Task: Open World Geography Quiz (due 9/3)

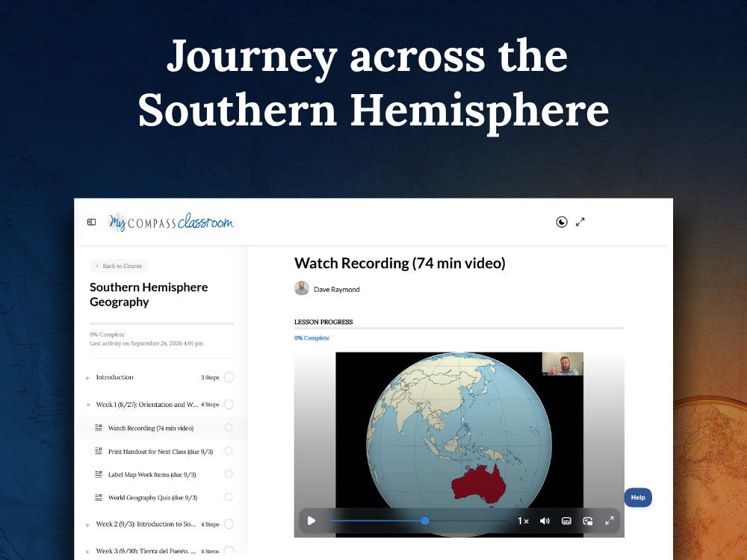Action: point(152,497)
